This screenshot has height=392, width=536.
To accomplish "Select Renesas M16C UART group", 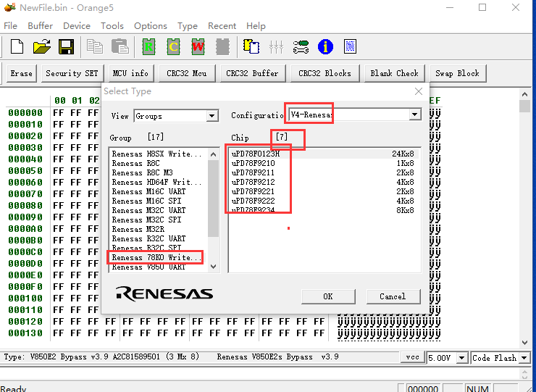I will pyautogui.click(x=159, y=191).
